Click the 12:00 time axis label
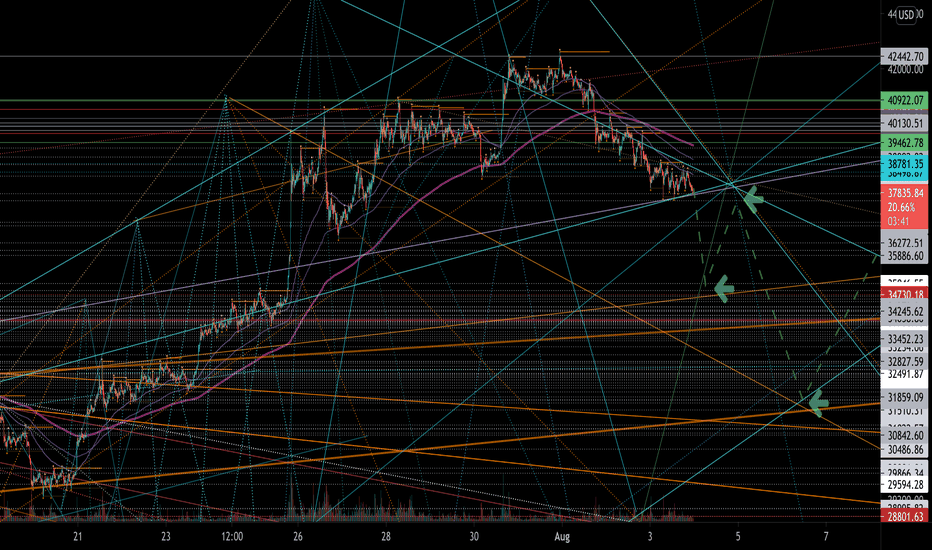Viewport: 932px width, 550px height. (x=232, y=537)
